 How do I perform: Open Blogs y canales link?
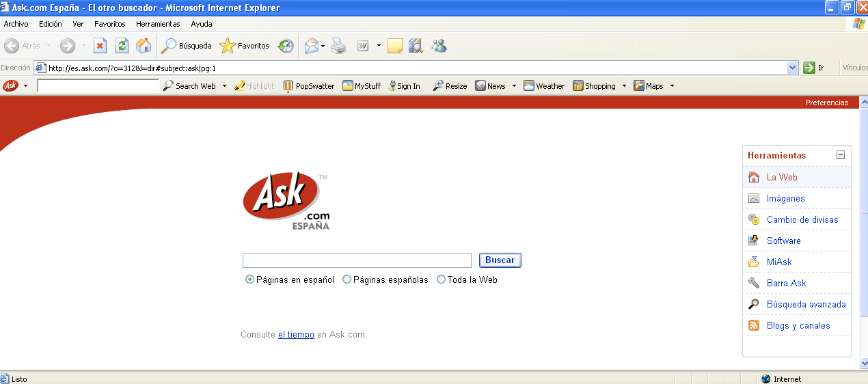[798, 325]
